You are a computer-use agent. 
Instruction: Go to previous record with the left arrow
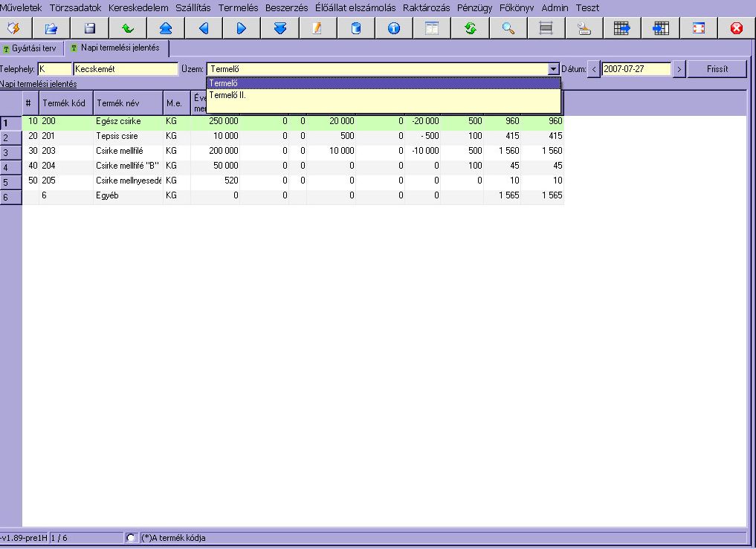(203, 28)
